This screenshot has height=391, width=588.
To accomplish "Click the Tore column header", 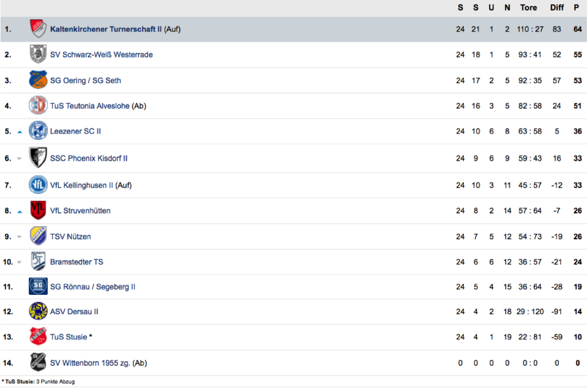I will click(529, 7).
